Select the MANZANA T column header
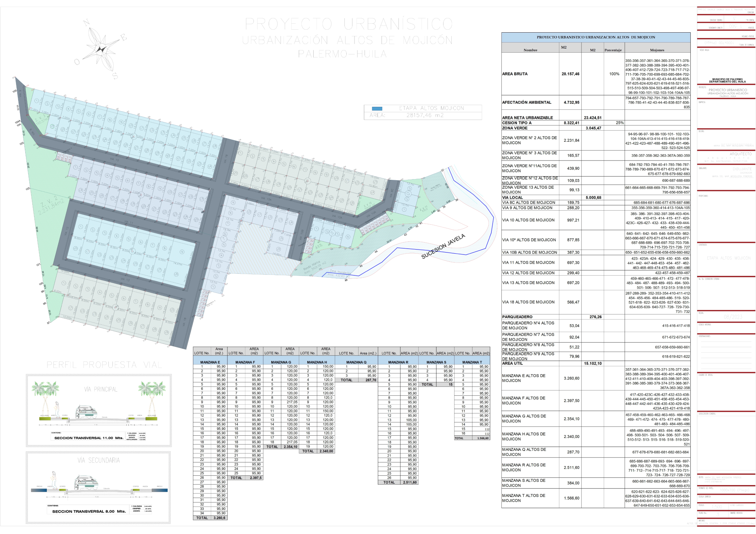The image size is (756, 534). 472,362
